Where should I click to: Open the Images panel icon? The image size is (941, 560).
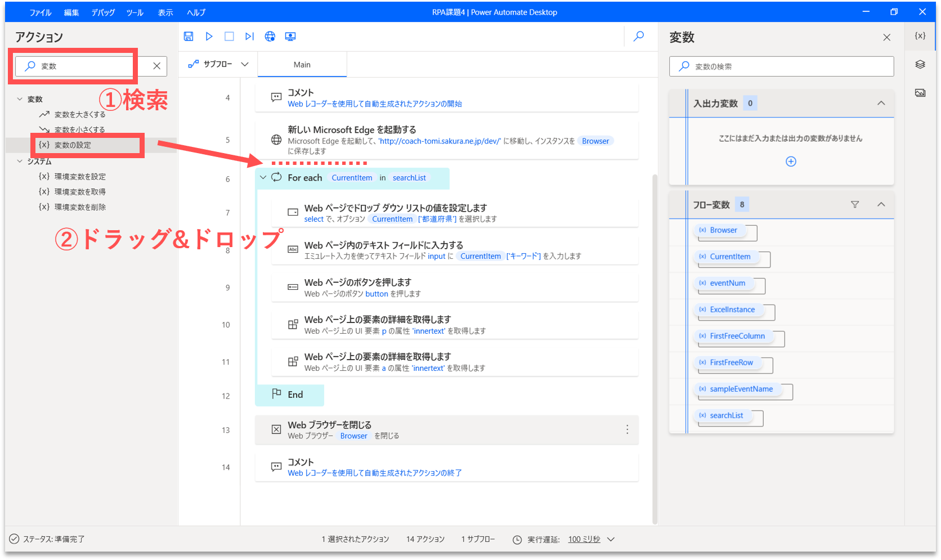[x=920, y=93]
